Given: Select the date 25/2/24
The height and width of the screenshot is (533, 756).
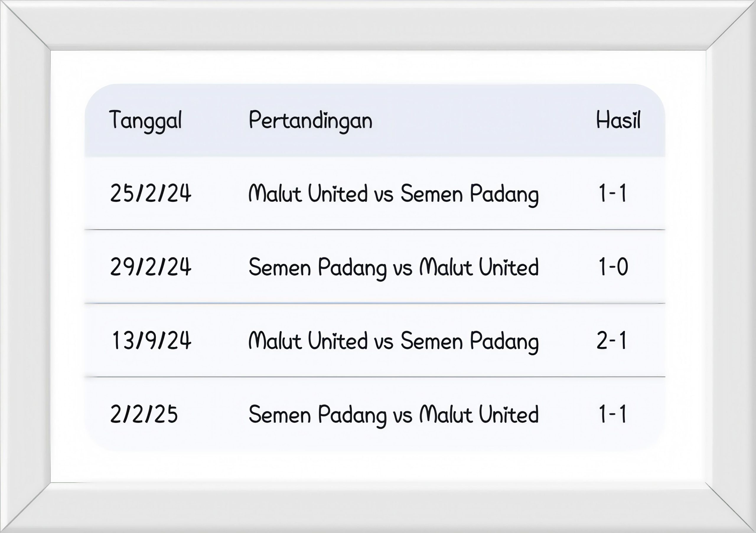Looking at the screenshot, I should [151, 194].
